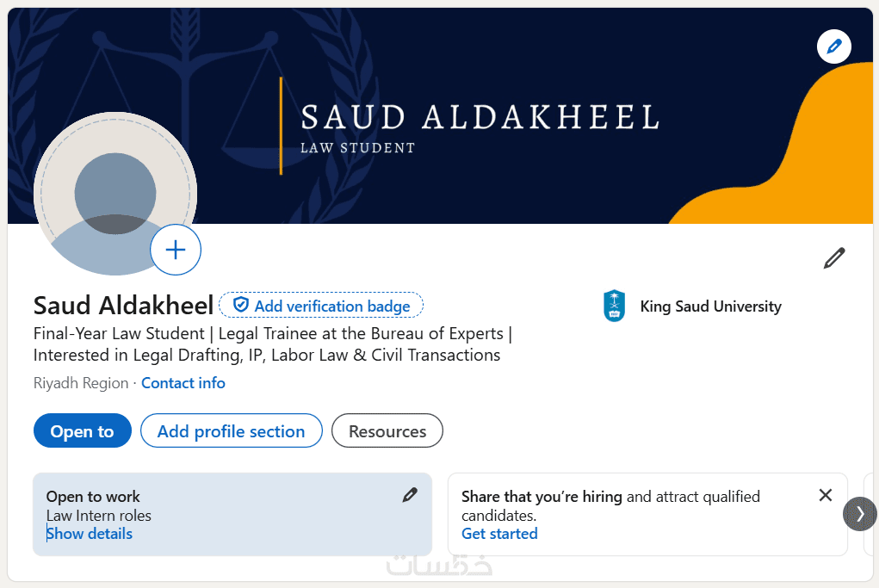Screen dimensions: 879x588
Task: Open the Contact info link
Action: [183, 383]
